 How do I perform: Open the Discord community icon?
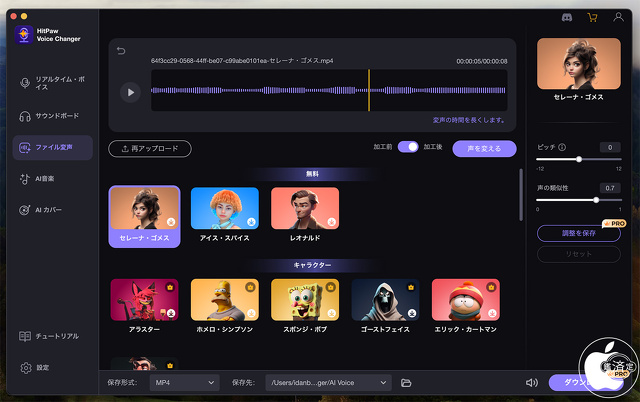pos(569,16)
